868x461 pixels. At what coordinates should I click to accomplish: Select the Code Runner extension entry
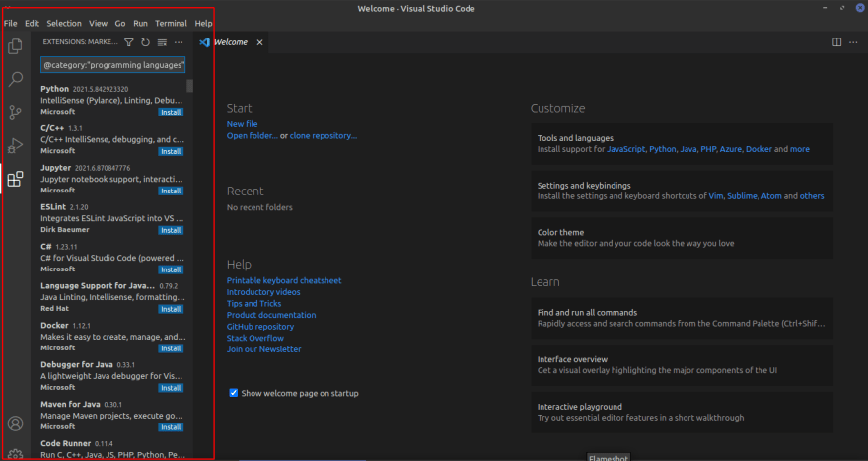click(x=112, y=449)
